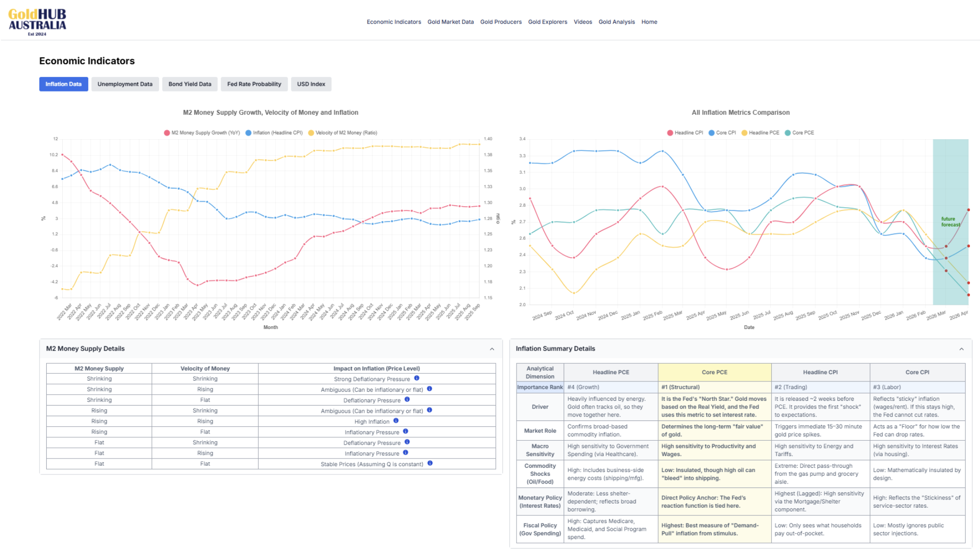The width and height of the screenshot is (980, 552).
Task: Go to the Gold Explorers page
Action: click(547, 22)
